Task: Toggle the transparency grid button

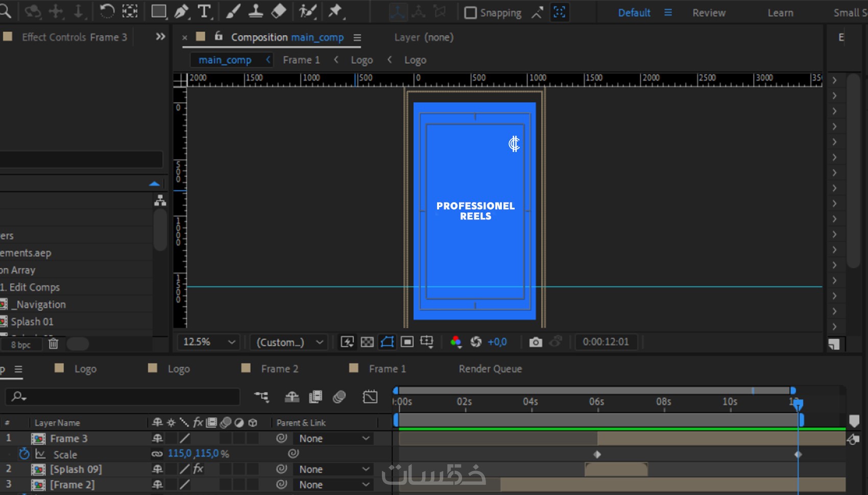Action: (x=367, y=342)
